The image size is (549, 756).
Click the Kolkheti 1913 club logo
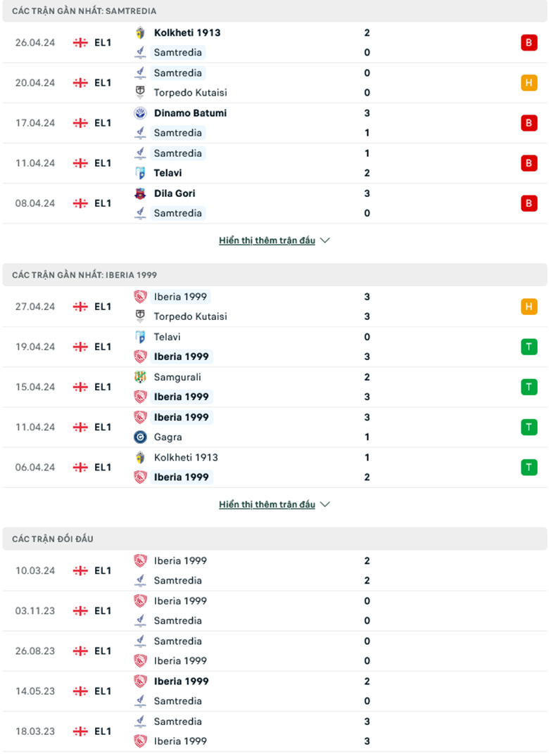(140, 32)
